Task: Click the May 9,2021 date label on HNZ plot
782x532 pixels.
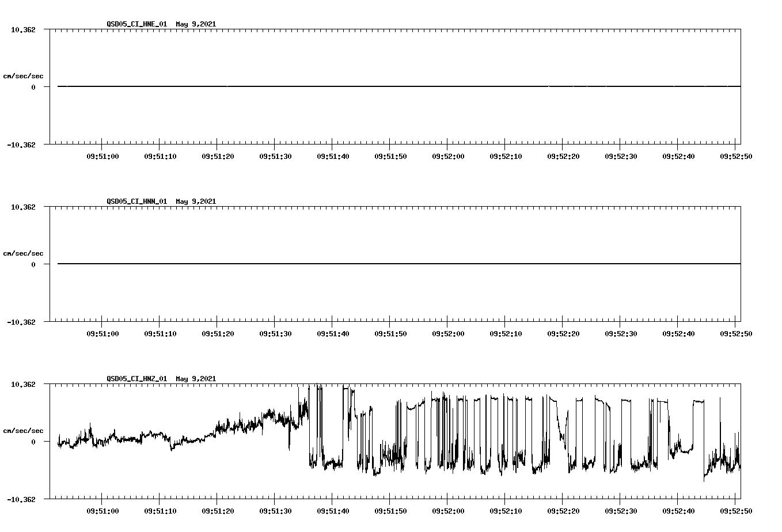Action: click(196, 379)
